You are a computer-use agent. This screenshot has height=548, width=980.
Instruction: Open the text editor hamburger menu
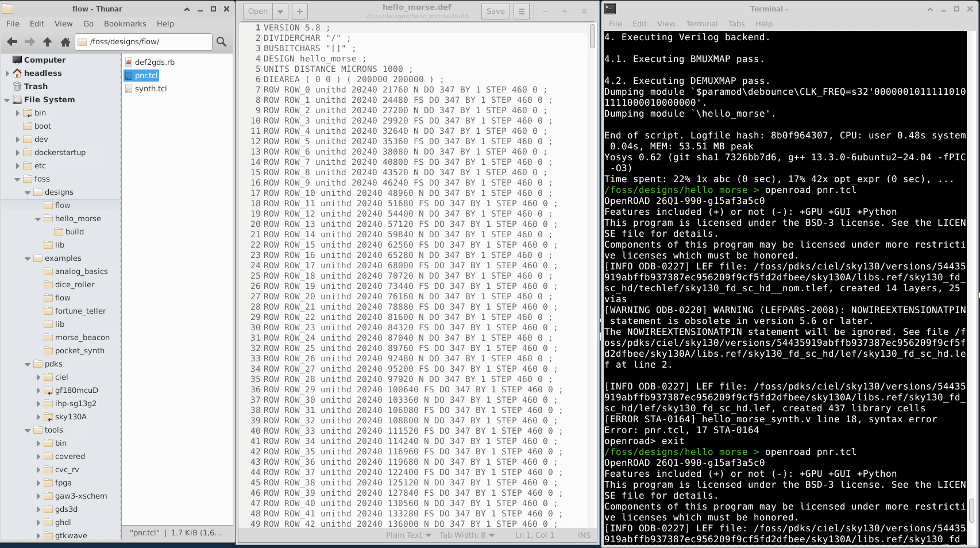[522, 11]
